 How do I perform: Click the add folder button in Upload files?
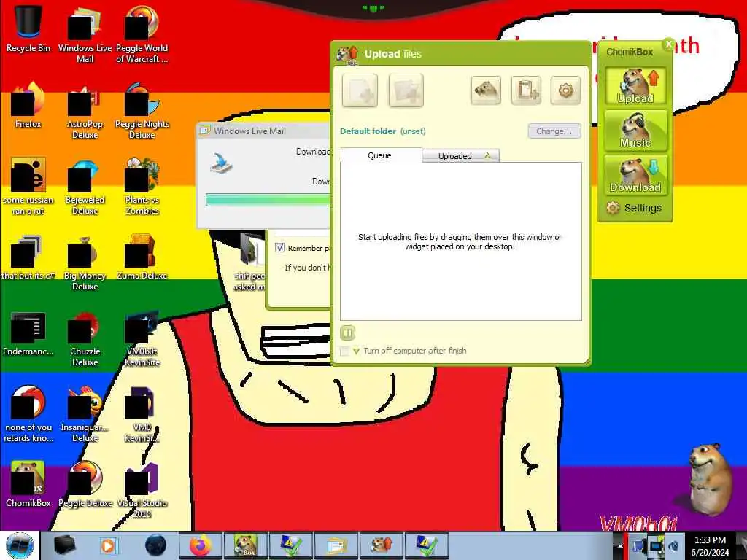406,90
